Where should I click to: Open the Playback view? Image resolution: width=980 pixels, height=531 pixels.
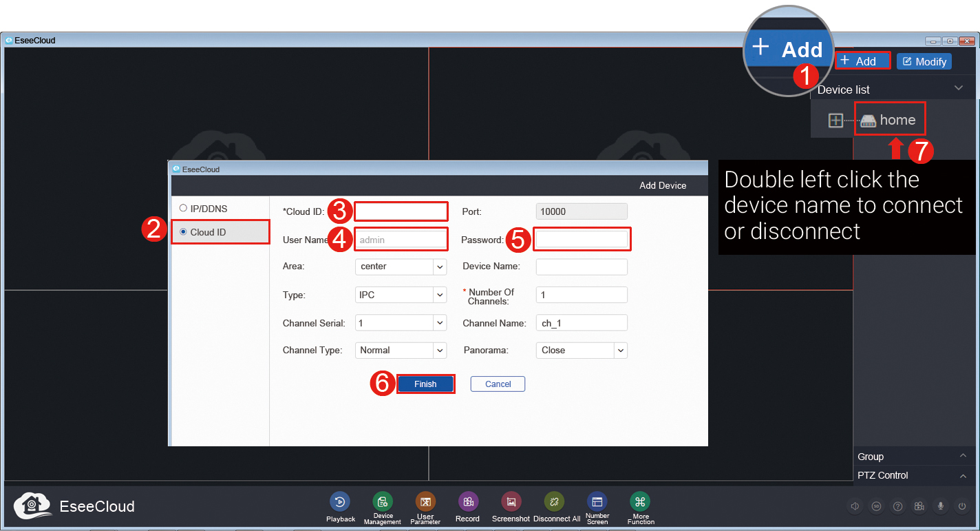(340, 502)
